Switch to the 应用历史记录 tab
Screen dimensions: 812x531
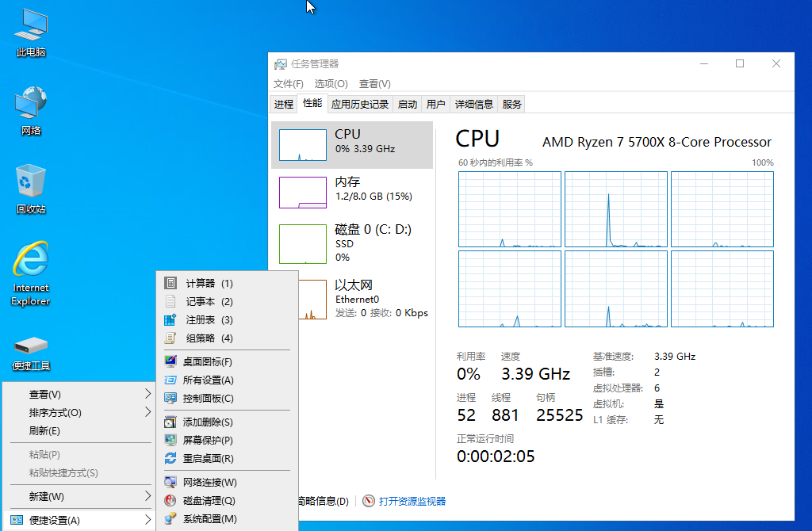coord(360,104)
